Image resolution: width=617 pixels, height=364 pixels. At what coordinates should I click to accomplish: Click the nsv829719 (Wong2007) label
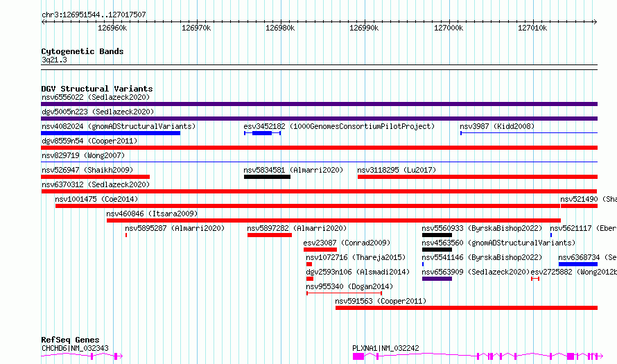pos(83,155)
